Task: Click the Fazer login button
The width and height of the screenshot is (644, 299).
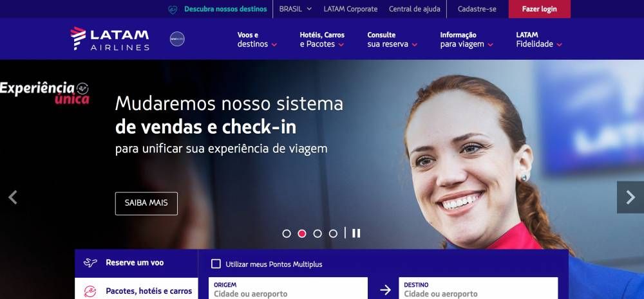Action: 539,9
